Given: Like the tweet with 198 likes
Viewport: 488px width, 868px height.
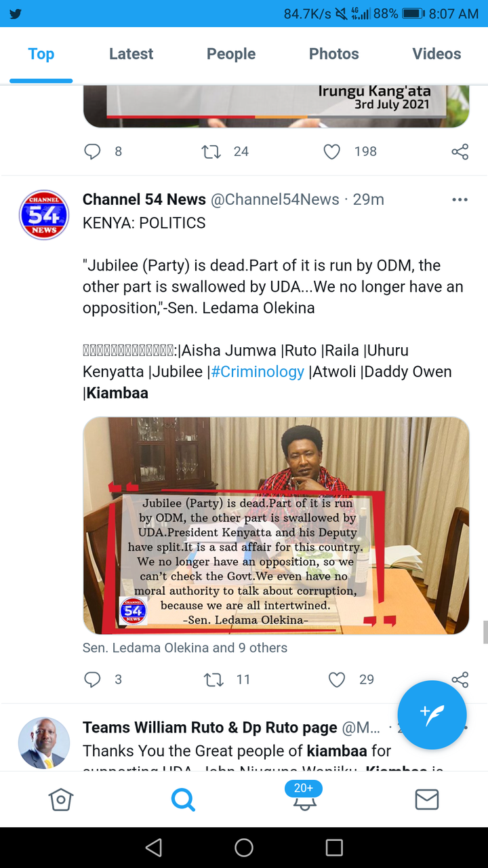Looking at the screenshot, I should tap(331, 152).
